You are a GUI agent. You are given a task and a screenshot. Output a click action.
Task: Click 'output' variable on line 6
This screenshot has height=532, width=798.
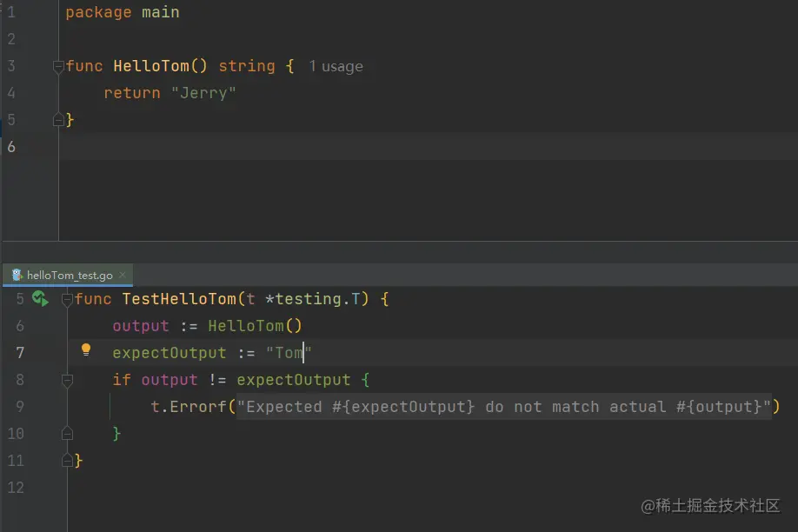(141, 326)
